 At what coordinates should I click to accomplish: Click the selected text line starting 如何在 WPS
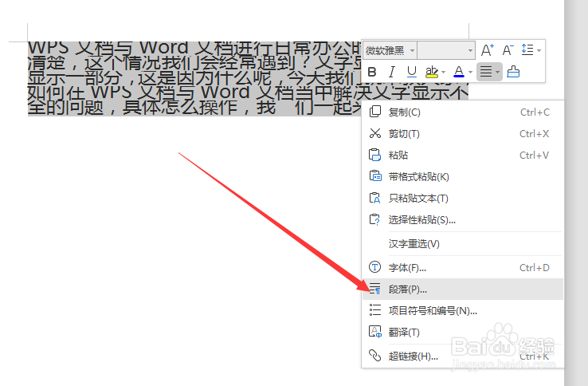pyautogui.click(x=249, y=93)
